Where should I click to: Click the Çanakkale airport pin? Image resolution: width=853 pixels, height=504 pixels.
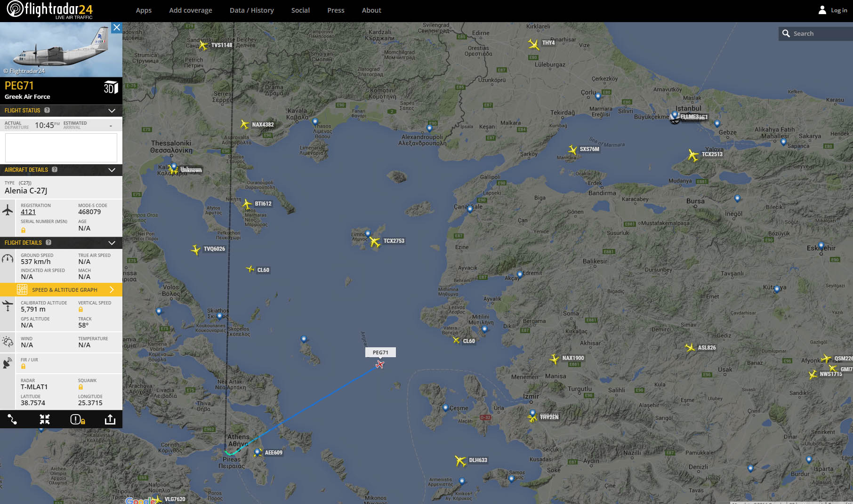click(470, 209)
